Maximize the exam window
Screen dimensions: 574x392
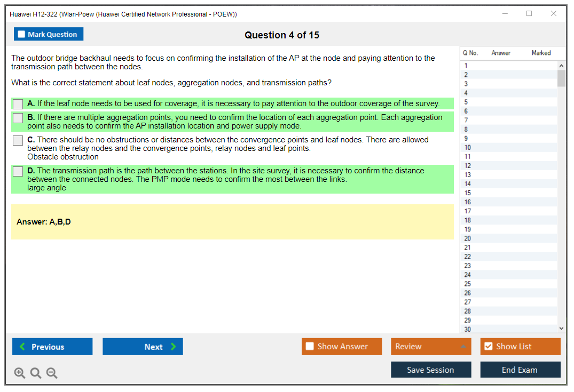click(529, 14)
